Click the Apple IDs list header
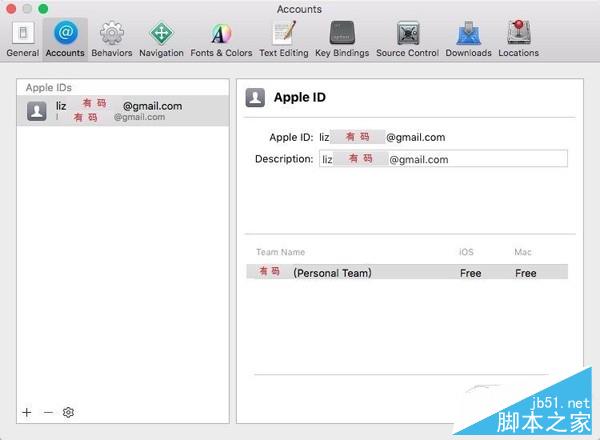600x440 pixels. pyautogui.click(x=49, y=88)
